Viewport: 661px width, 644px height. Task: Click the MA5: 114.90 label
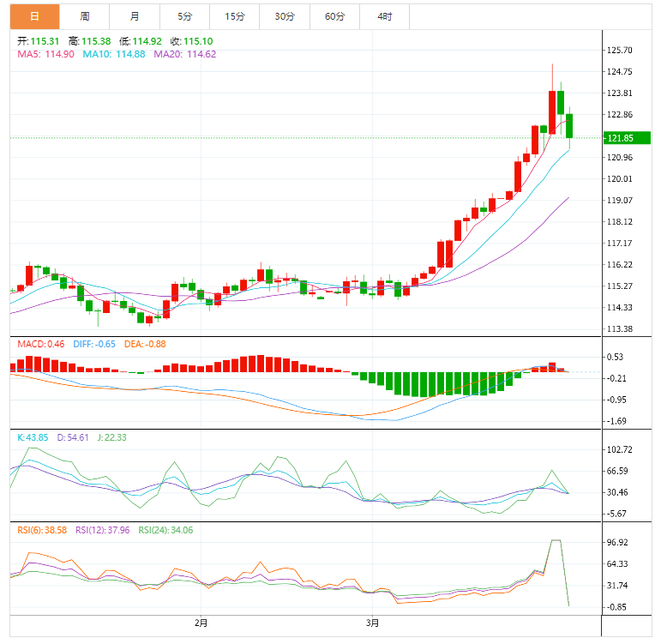[45, 54]
